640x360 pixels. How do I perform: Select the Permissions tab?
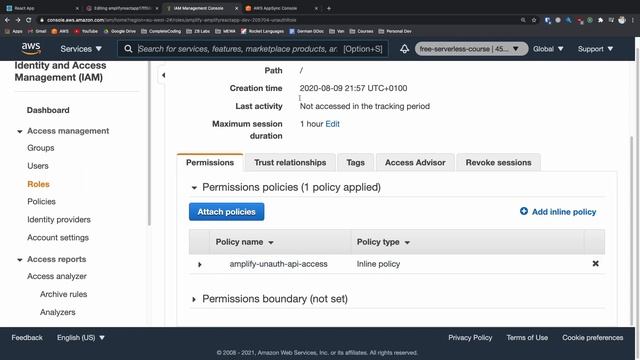pos(210,162)
